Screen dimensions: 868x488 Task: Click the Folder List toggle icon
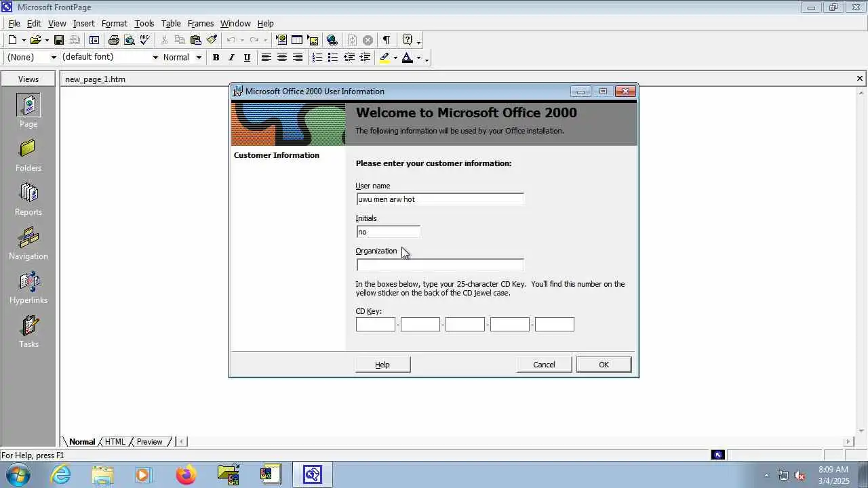pos(94,40)
